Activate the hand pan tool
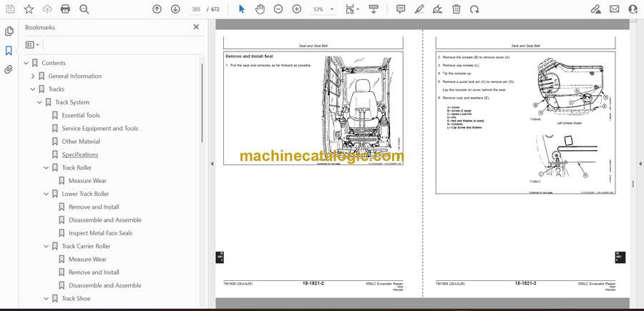The height and width of the screenshot is (311, 644). (260, 9)
